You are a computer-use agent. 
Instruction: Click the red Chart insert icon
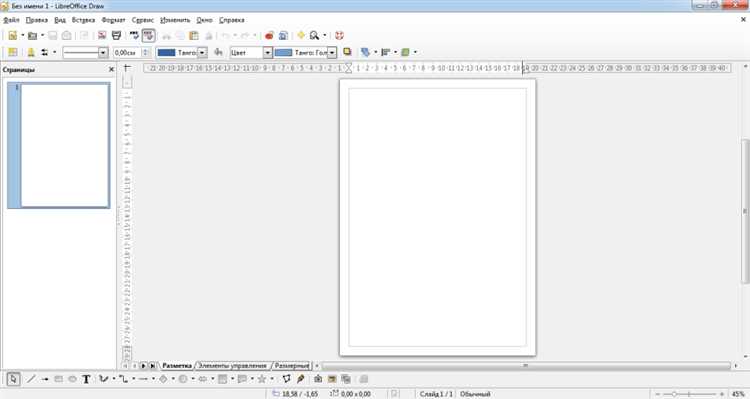(269, 35)
